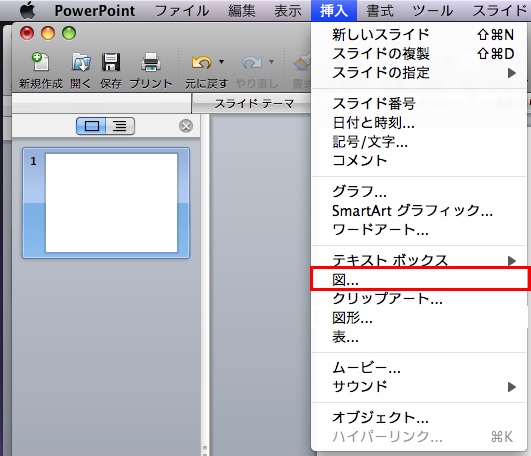Open the PowerPoint application menu
The width and height of the screenshot is (531, 456).
coord(95,11)
